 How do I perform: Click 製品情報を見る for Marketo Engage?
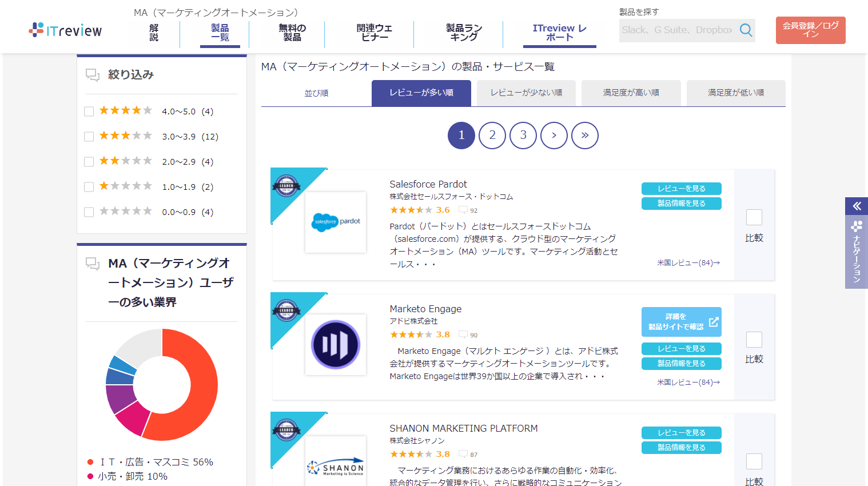[x=682, y=364]
